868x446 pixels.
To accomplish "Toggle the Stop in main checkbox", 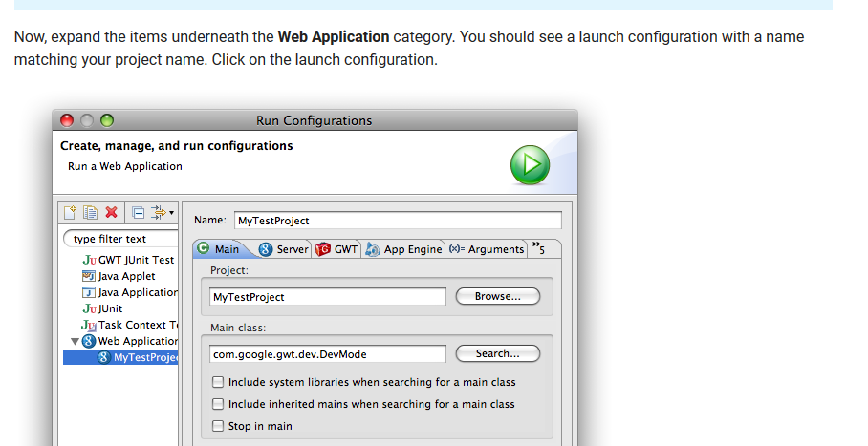I will click(218, 426).
